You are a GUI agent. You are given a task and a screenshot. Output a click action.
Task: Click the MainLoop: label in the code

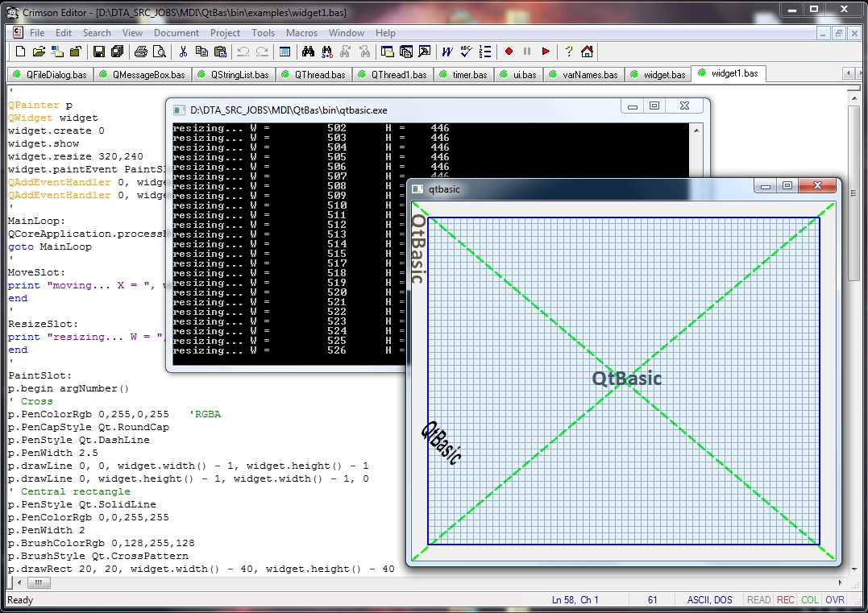pyautogui.click(x=36, y=221)
